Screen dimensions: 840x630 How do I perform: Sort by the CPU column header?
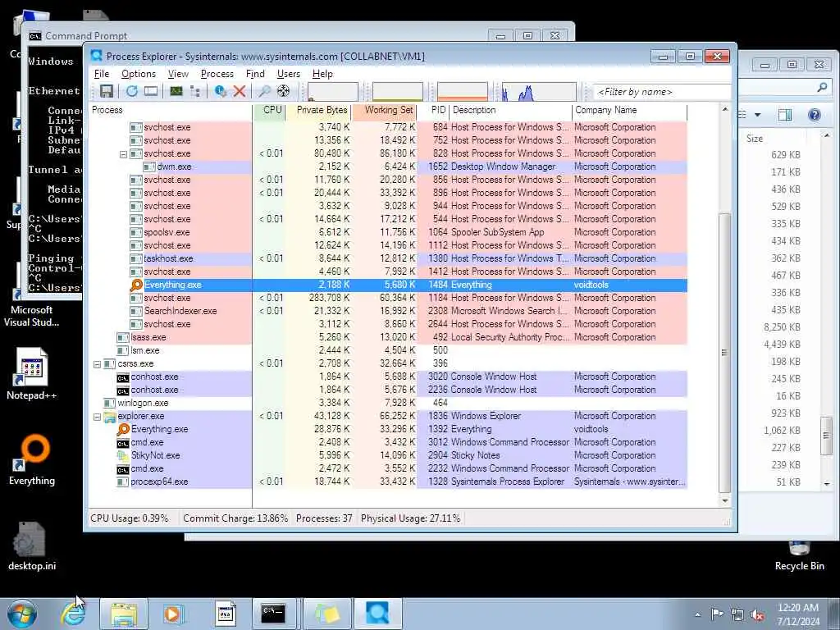[x=269, y=110]
